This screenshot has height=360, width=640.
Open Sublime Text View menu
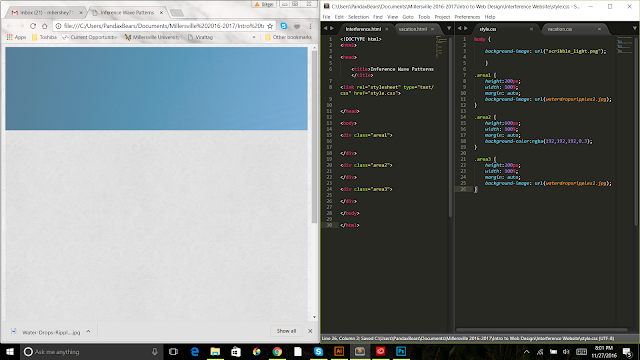click(392, 17)
